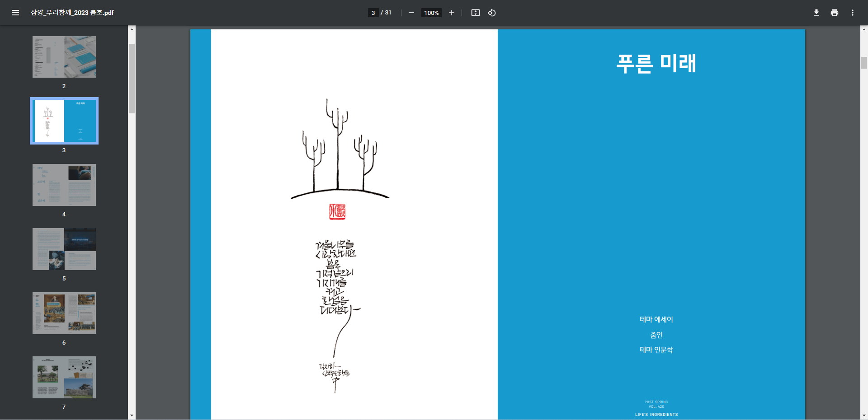Jump to page 4 via its thumbnail
The height and width of the screenshot is (420, 868).
[64, 185]
